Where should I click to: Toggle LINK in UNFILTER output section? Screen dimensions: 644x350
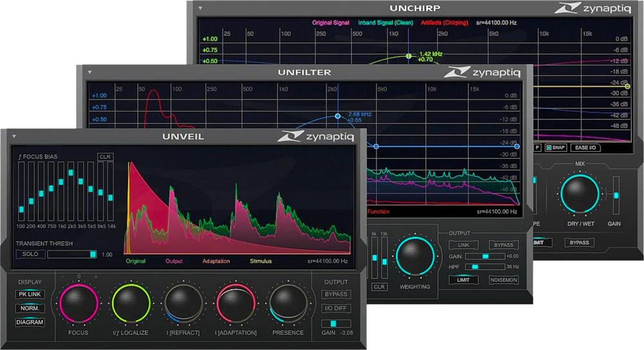point(463,245)
